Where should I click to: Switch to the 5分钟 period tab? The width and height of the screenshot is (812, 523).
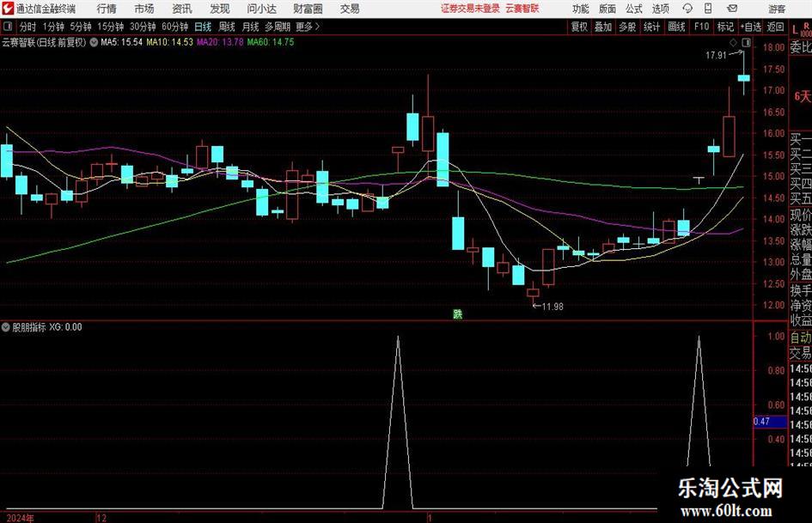click(81, 27)
